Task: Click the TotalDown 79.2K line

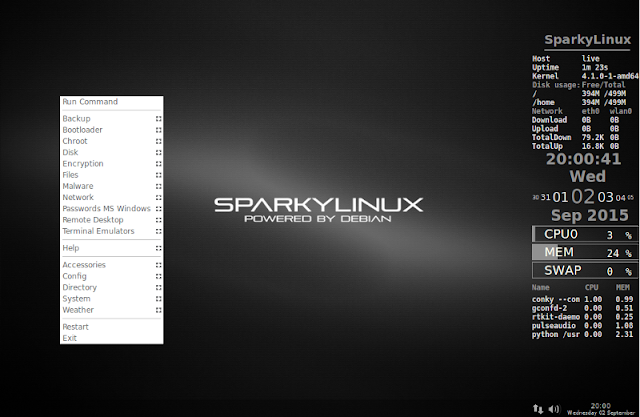Action: click(x=576, y=138)
